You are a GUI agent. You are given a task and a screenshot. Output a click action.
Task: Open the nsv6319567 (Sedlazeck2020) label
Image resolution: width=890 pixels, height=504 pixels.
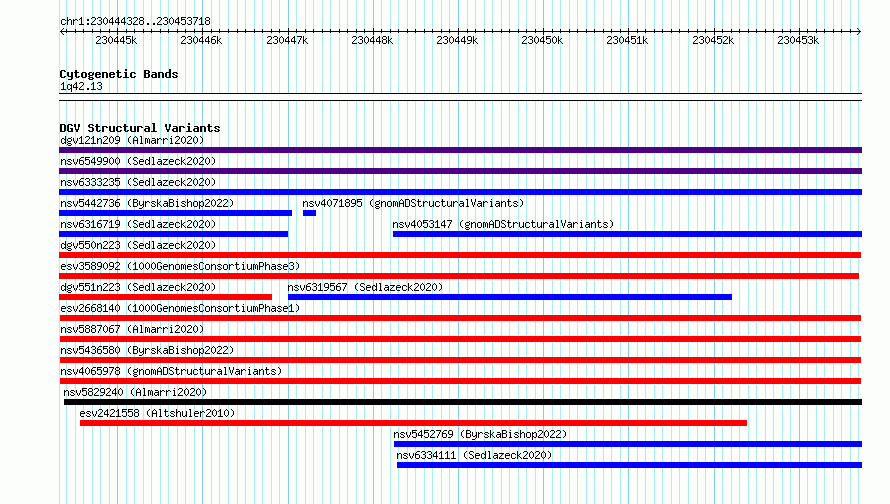pyautogui.click(x=365, y=287)
